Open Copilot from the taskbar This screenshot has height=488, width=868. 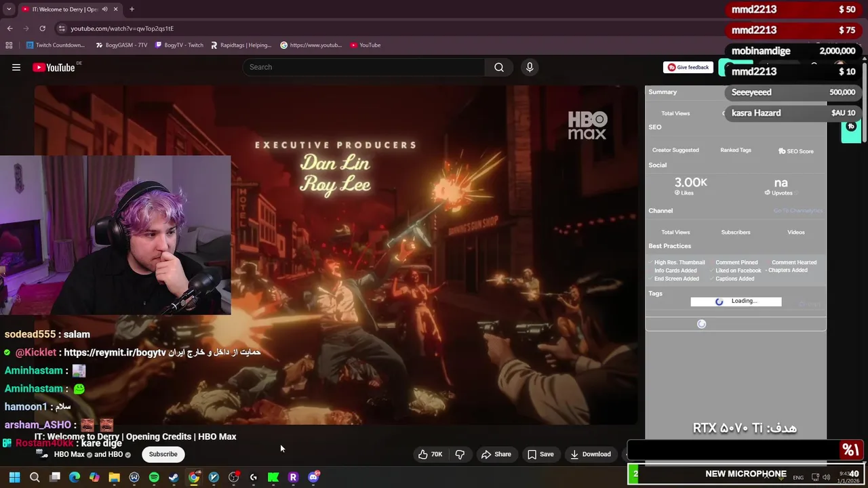[94, 477]
